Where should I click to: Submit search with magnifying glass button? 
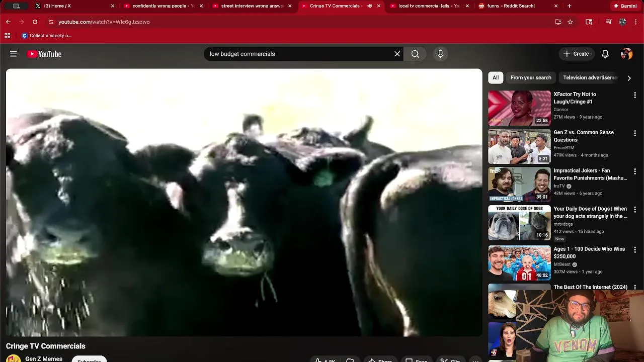pyautogui.click(x=415, y=54)
